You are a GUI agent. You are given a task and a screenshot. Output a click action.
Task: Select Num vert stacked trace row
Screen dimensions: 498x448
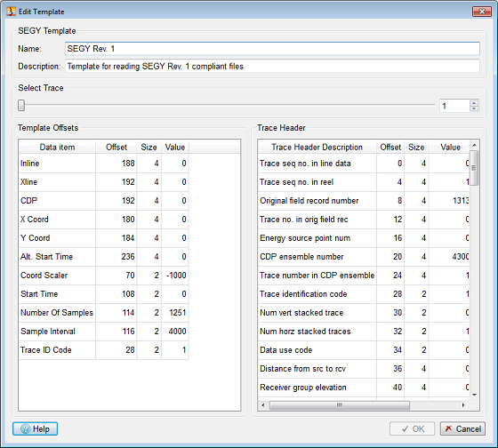pos(364,313)
